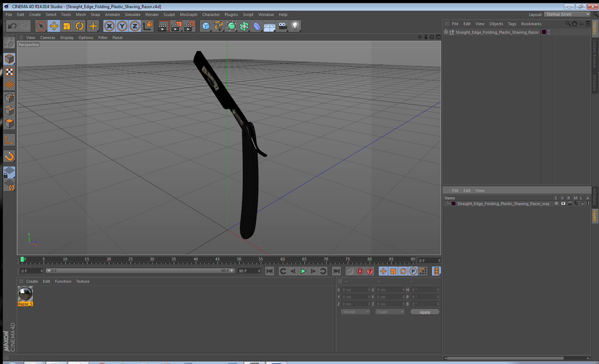Open World coordinate dropdown
The width and height of the screenshot is (599, 364).
(x=356, y=312)
